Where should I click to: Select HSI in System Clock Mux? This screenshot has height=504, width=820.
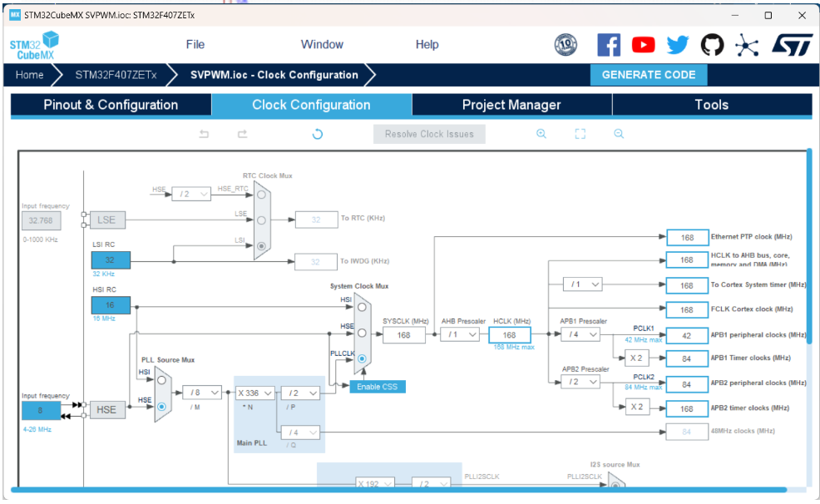click(x=362, y=307)
